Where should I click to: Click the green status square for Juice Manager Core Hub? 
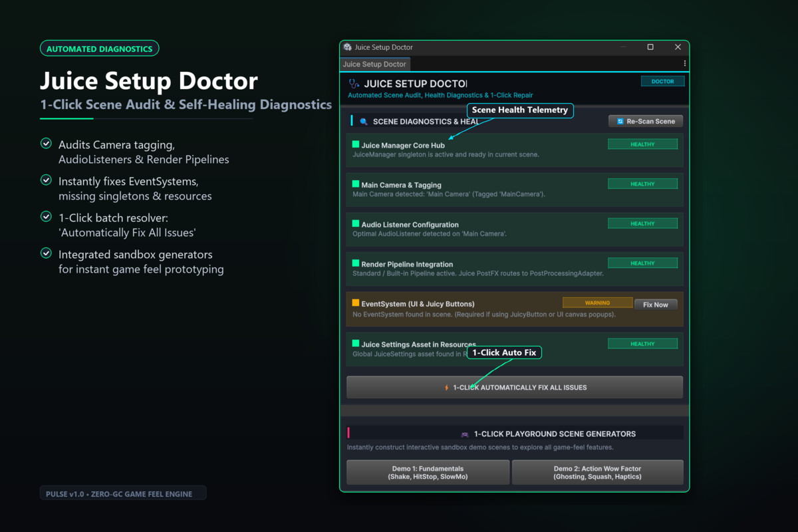[356, 144]
